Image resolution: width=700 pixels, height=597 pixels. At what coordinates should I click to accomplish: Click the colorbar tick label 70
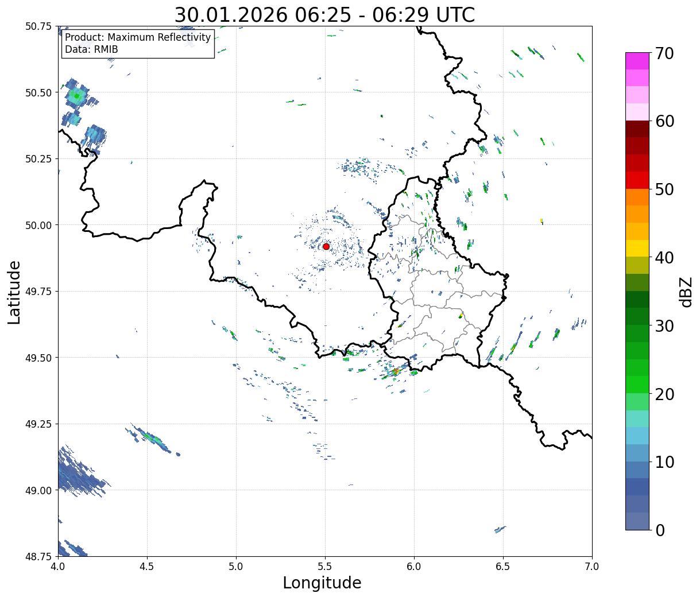click(x=665, y=53)
